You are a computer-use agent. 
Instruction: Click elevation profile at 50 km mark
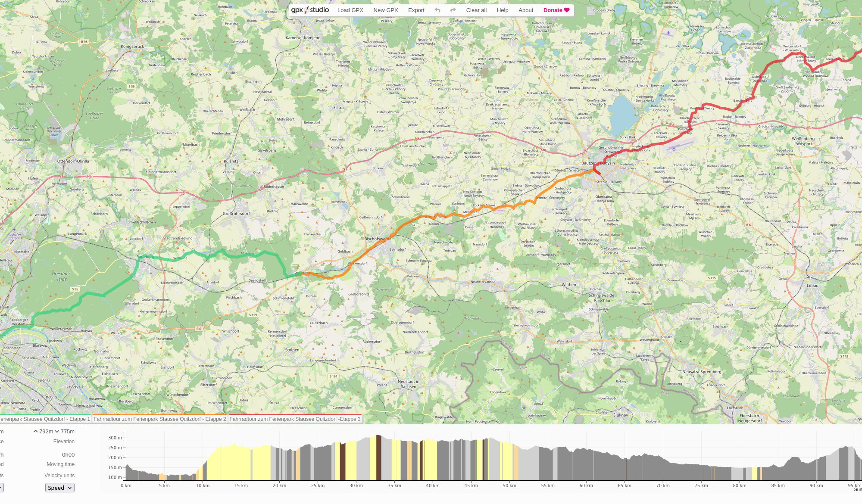pos(509,461)
